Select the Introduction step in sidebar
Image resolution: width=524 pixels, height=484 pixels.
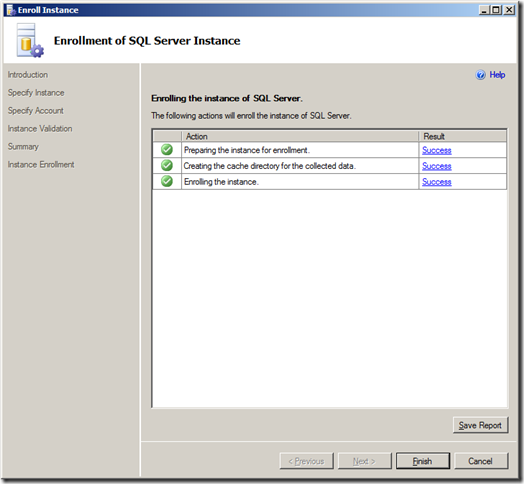point(28,75)
